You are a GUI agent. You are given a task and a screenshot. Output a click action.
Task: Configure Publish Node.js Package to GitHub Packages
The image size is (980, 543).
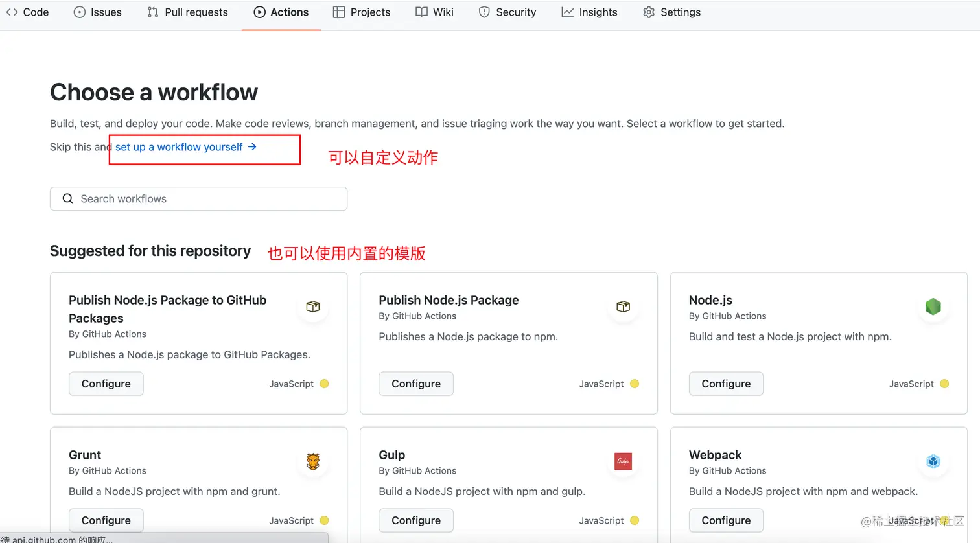pyautogui.click(x=106, y=384)
